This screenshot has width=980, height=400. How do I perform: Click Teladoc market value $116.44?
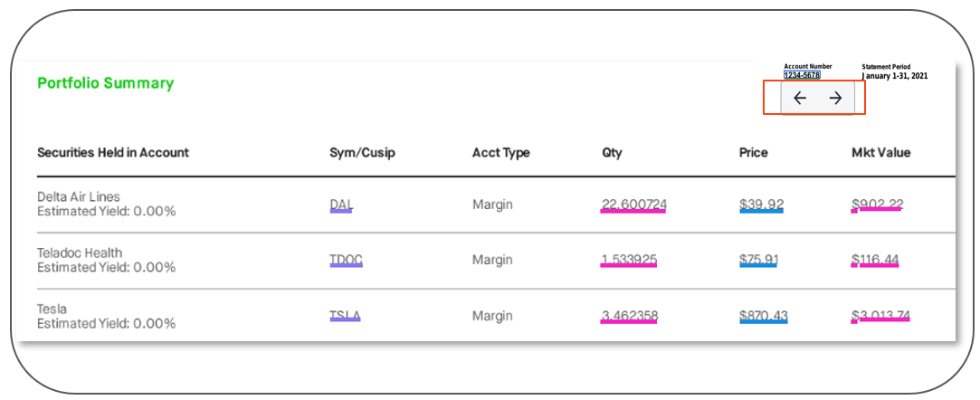click(874, 261)
